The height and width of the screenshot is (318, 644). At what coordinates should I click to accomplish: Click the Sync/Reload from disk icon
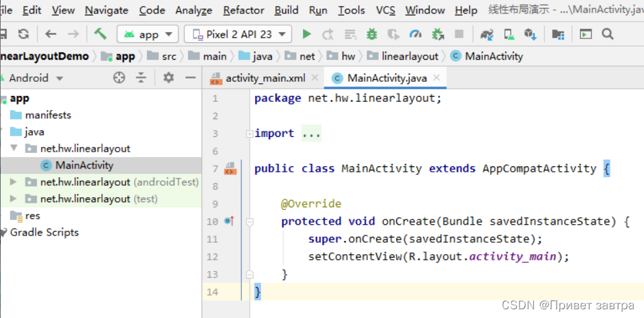coord(24,34)
